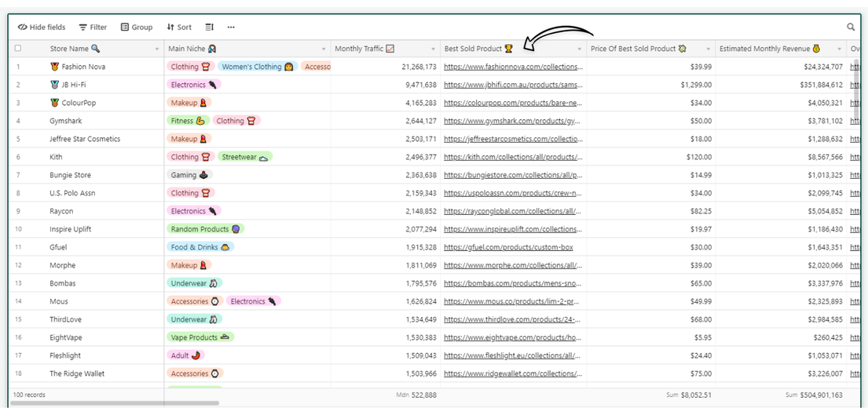
Task: Toggle the select-all header checkbox
Action: tap(18, 49)
